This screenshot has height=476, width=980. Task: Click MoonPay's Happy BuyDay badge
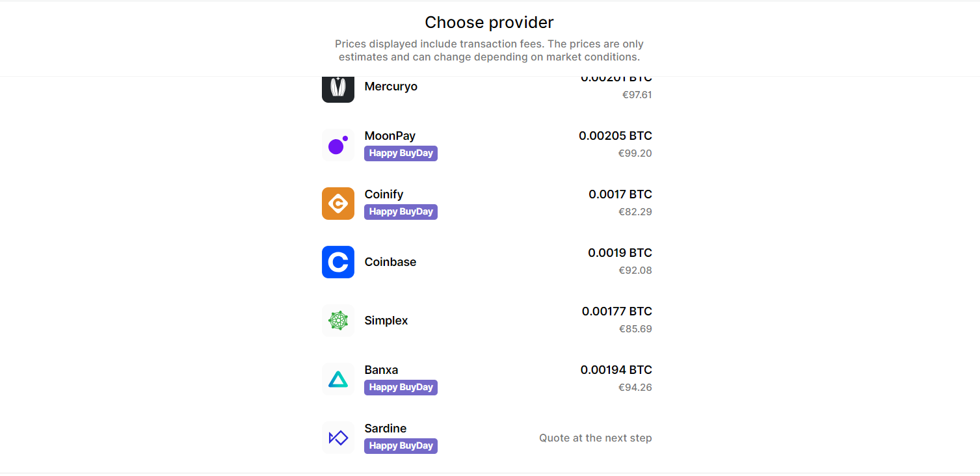click(401, 153)
